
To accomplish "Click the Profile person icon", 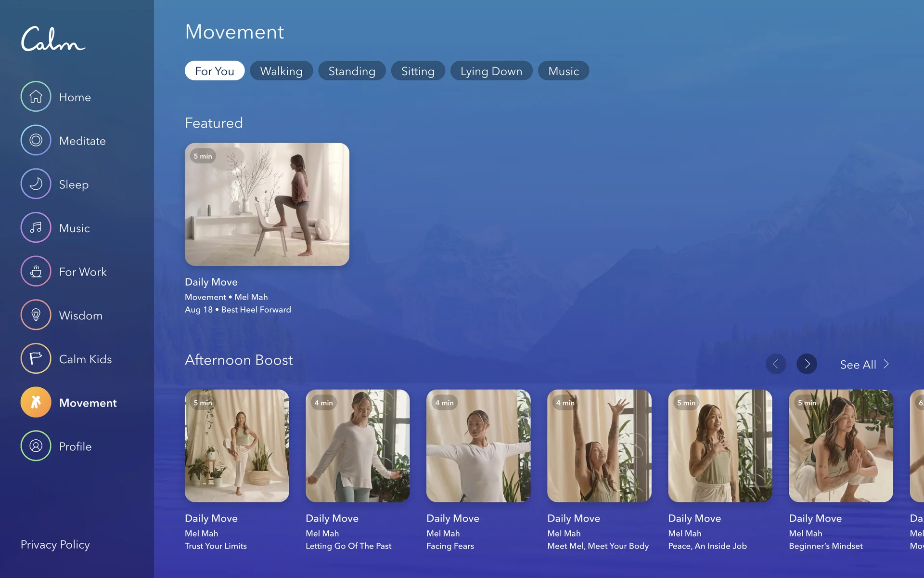I will [x=36, y=446].
